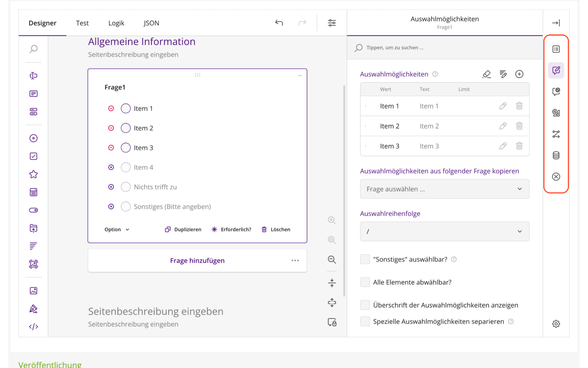Add a new choice with plus icon
The height and width of the screenshot is (368, 588).
tap(519, 74)
